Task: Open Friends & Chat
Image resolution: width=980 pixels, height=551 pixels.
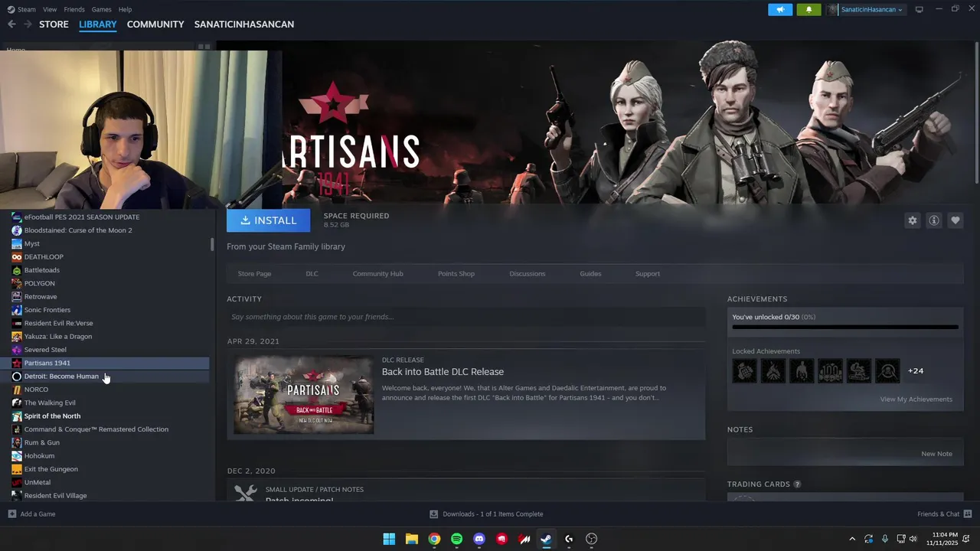Action: 944,514
